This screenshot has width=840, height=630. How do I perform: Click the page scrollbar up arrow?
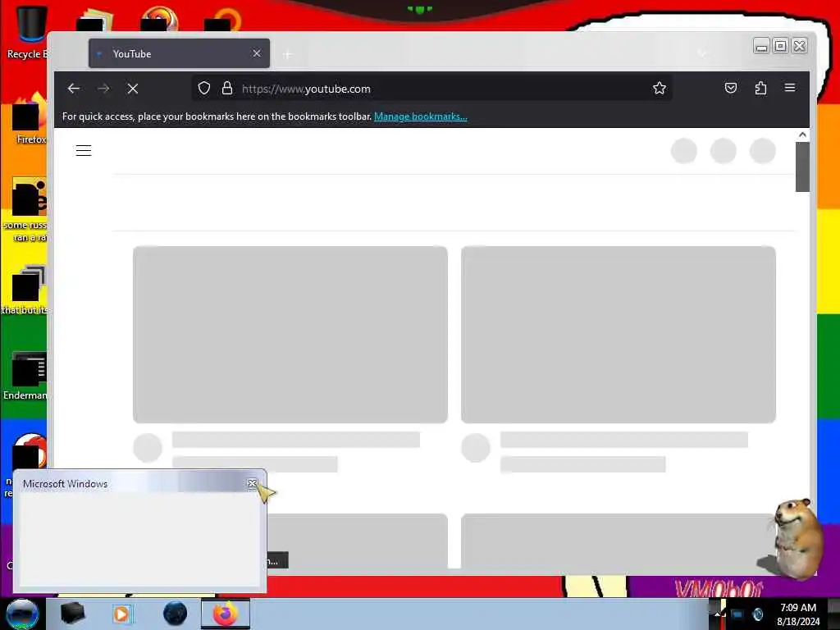(x=802, y=135)
